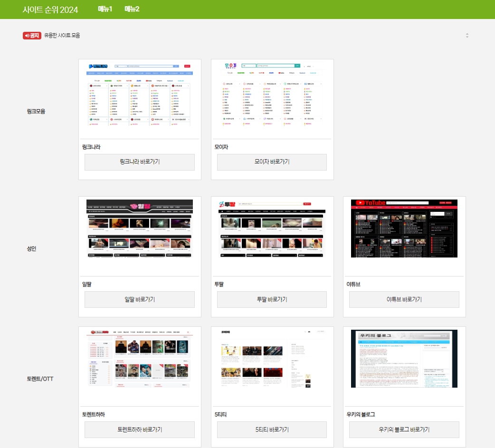Open the 유용한 사이트 모음 notice link

pos(62,35)
